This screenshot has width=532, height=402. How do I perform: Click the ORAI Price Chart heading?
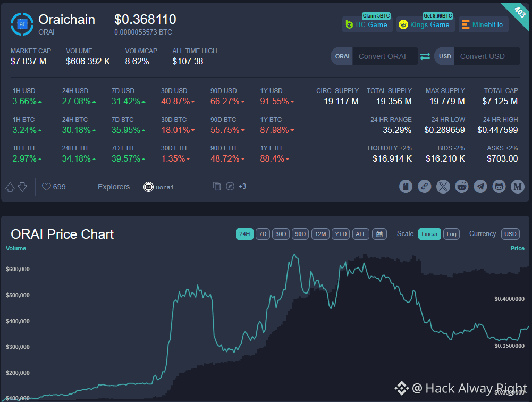62,234
